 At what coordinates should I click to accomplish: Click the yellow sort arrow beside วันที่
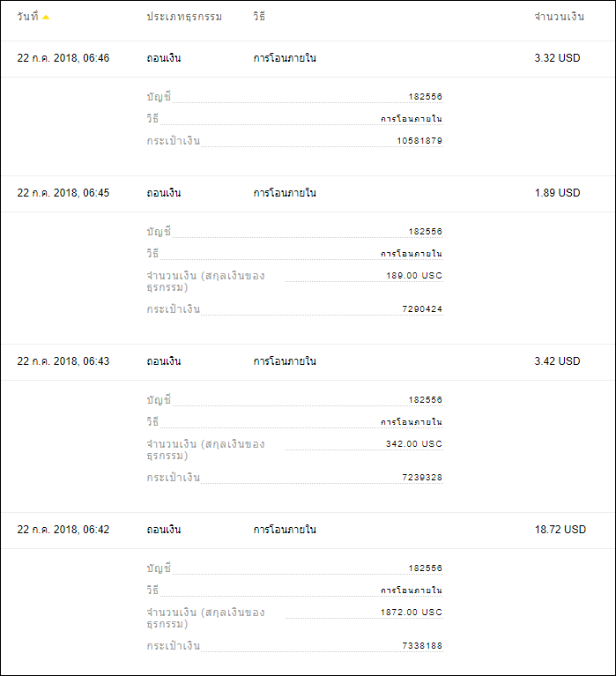[x=46, y=18]
